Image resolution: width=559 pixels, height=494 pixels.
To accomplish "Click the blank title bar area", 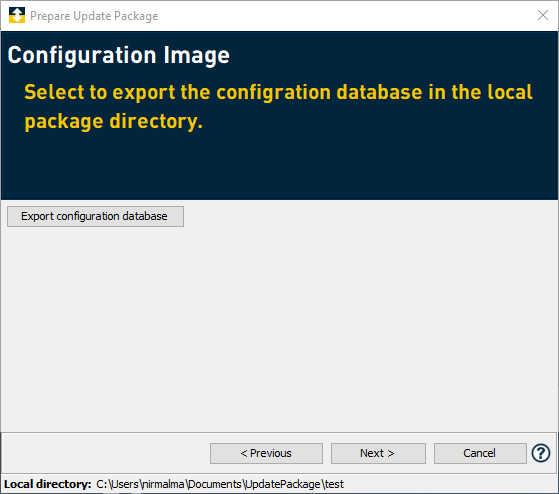I will 346,16.
